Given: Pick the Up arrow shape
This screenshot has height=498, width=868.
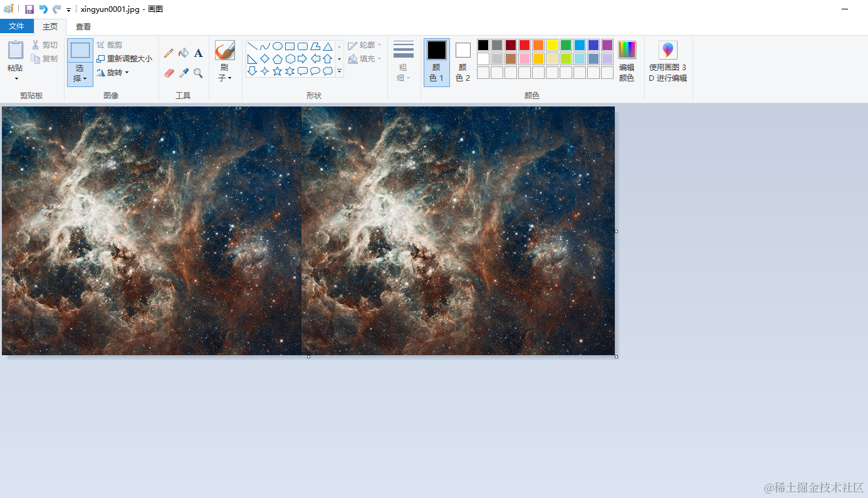Looking at the screenshot, I should click(327, 59).
